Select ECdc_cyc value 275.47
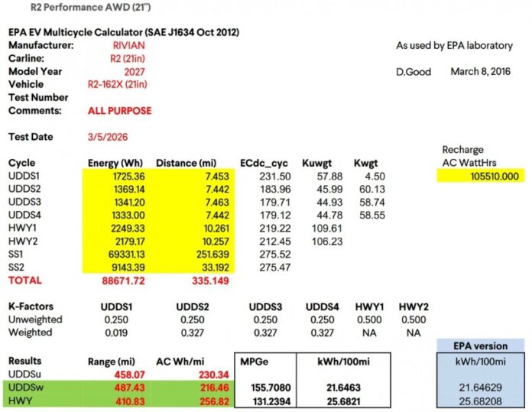 (275, 268)
